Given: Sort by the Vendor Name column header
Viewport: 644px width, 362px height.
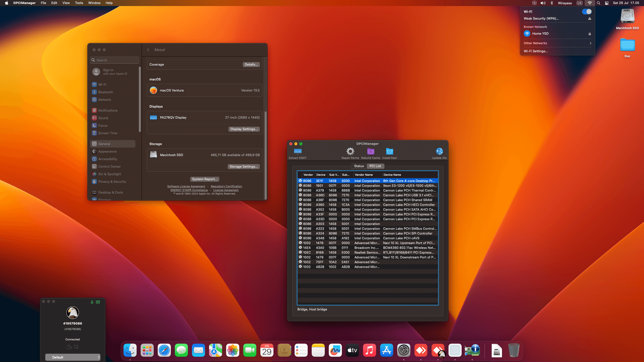Looking at the screenshot, I should (x=367, y=175).
